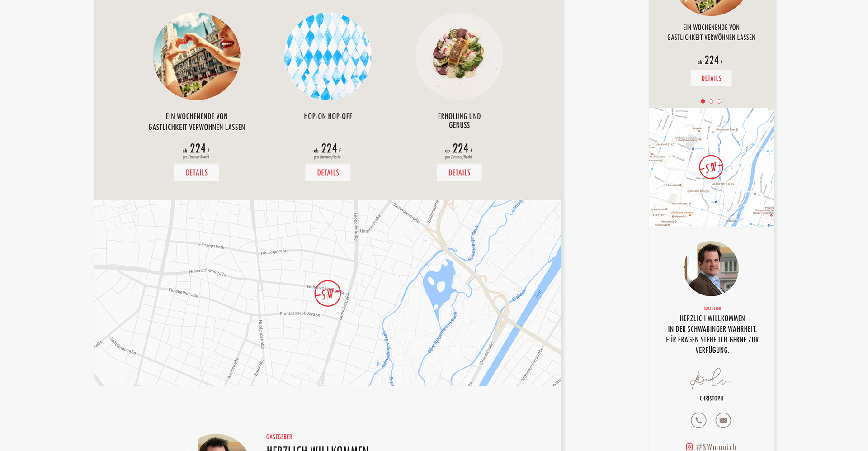Select the third carousel dot
Viewport: 868px width, 451px height.
click(x=719, y=101)
